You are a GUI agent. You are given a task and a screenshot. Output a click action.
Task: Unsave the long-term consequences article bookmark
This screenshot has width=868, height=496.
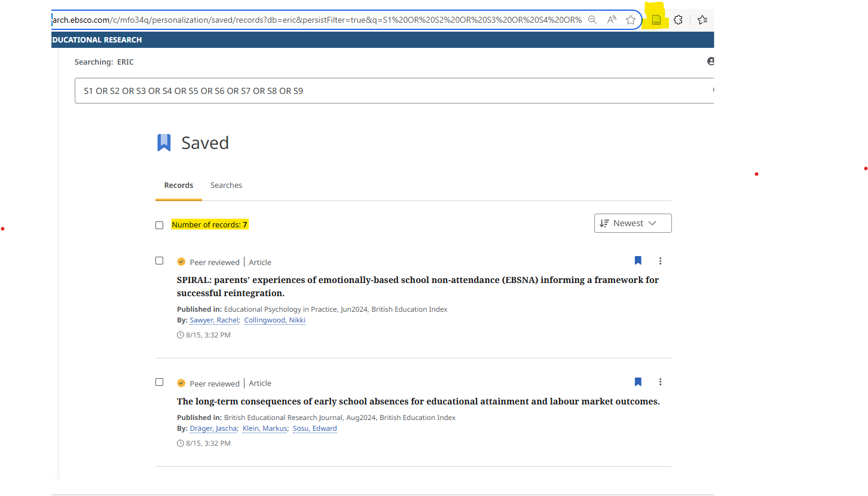638,382
